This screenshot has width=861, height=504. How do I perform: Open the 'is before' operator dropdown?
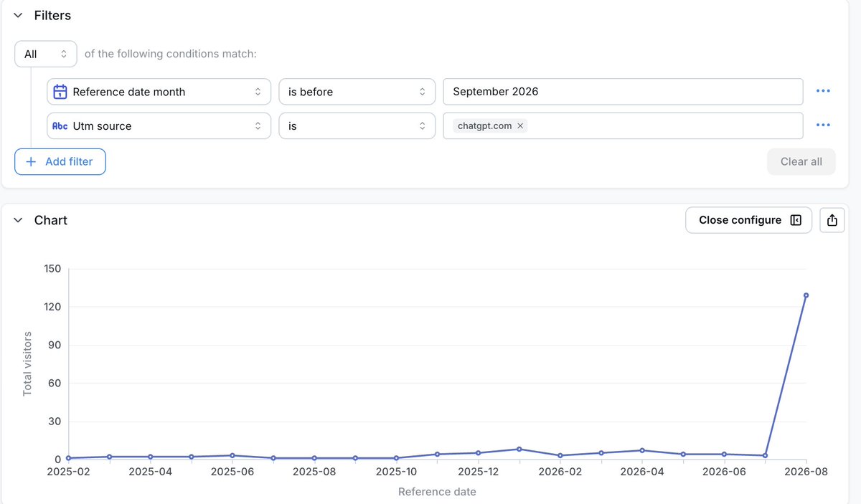coord(357,92)
